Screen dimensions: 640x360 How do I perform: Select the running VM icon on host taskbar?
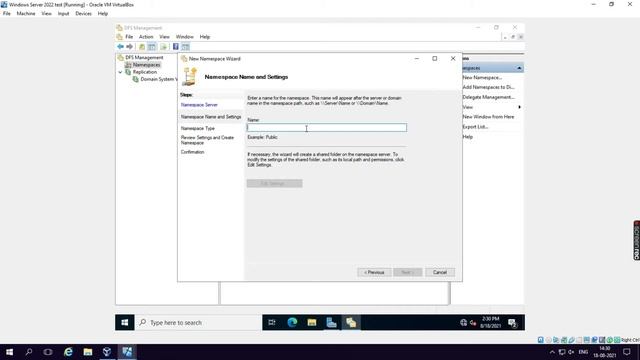[127, 352]
